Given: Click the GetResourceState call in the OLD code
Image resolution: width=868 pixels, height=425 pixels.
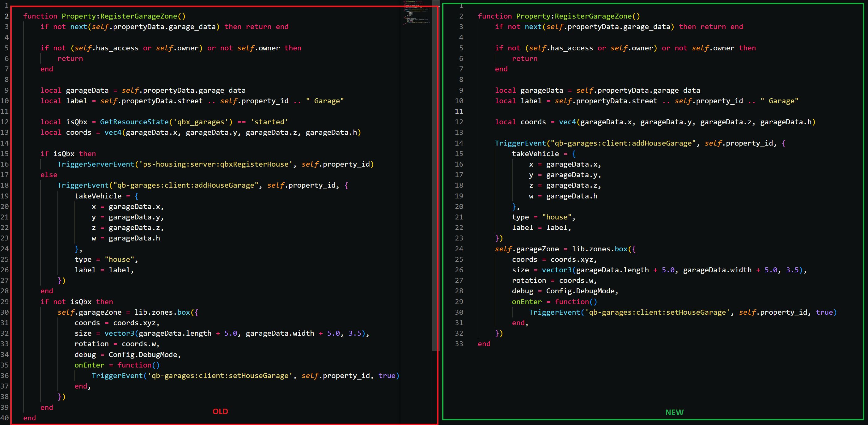Looking at the screenshot, I should [134, 122].
